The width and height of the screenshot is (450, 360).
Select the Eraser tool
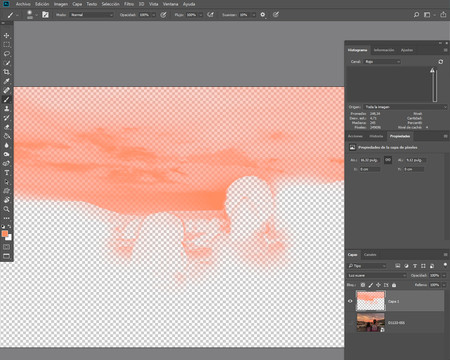[6, 127]
